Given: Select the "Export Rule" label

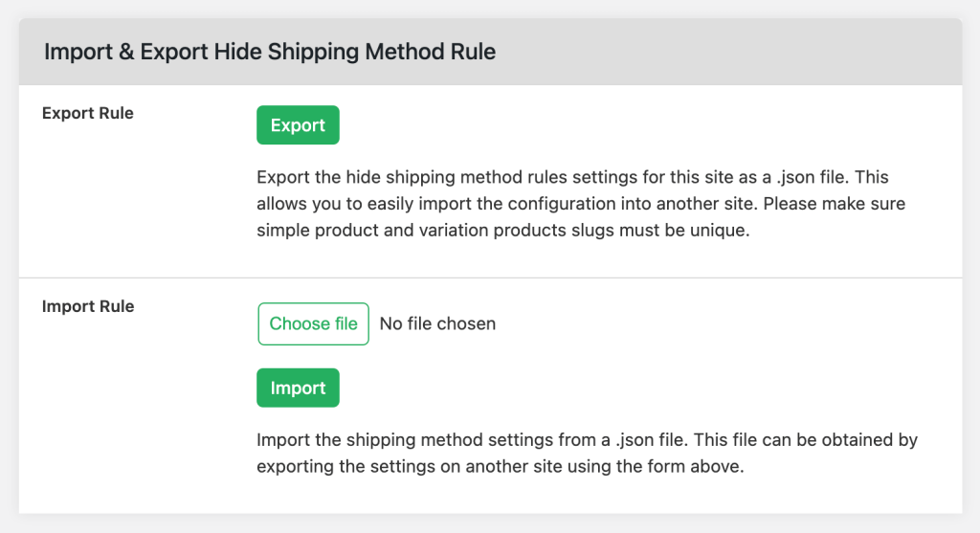Looking at the screenshot, I should [x=87, y=113].
